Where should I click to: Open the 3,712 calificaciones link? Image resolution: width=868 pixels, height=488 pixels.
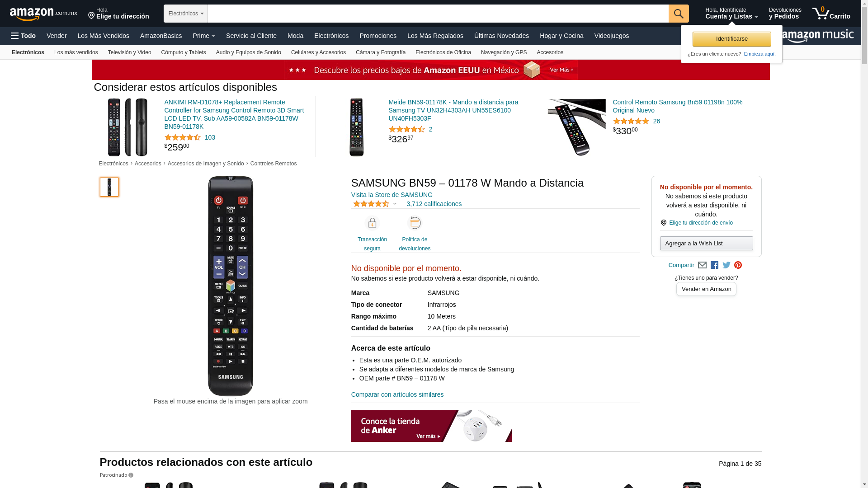tap(434, 204)
